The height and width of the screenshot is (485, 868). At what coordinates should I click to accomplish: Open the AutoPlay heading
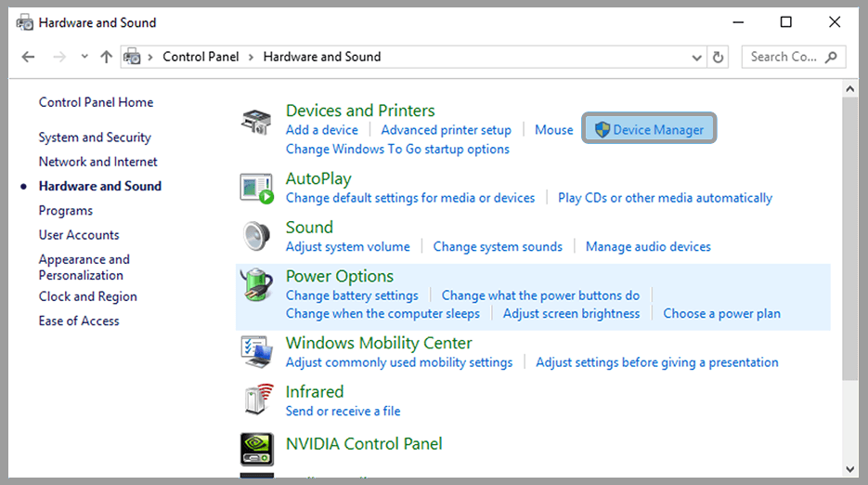point(318,179)
